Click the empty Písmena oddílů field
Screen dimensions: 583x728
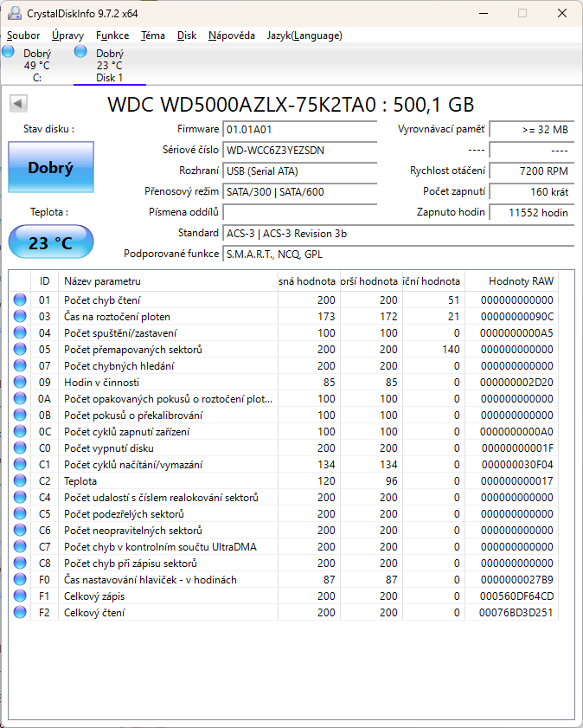(299, 213)
